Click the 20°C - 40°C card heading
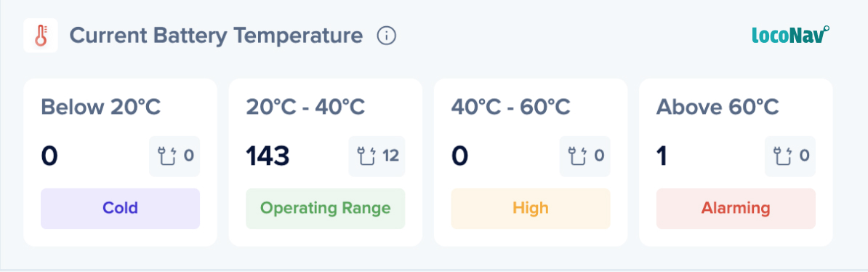Screen dimensions: 868x272 click(x=305, y=107)
